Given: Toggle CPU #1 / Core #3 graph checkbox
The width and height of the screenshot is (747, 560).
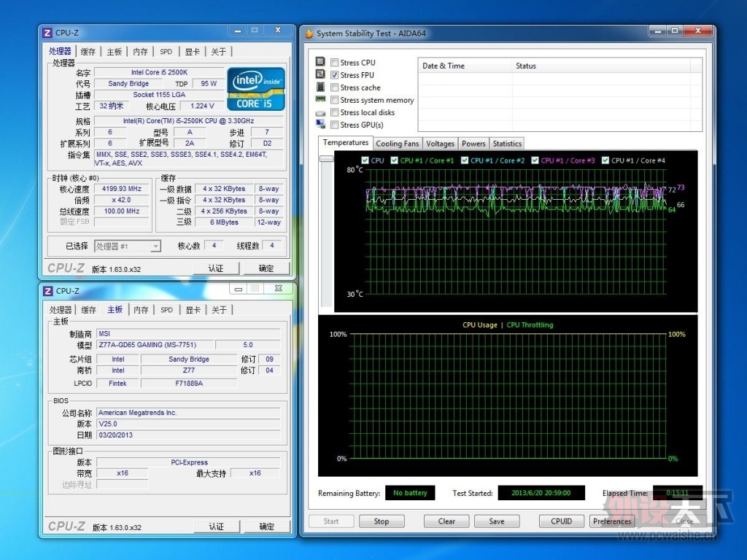Looking at the screenshot, I should (535, 160).
